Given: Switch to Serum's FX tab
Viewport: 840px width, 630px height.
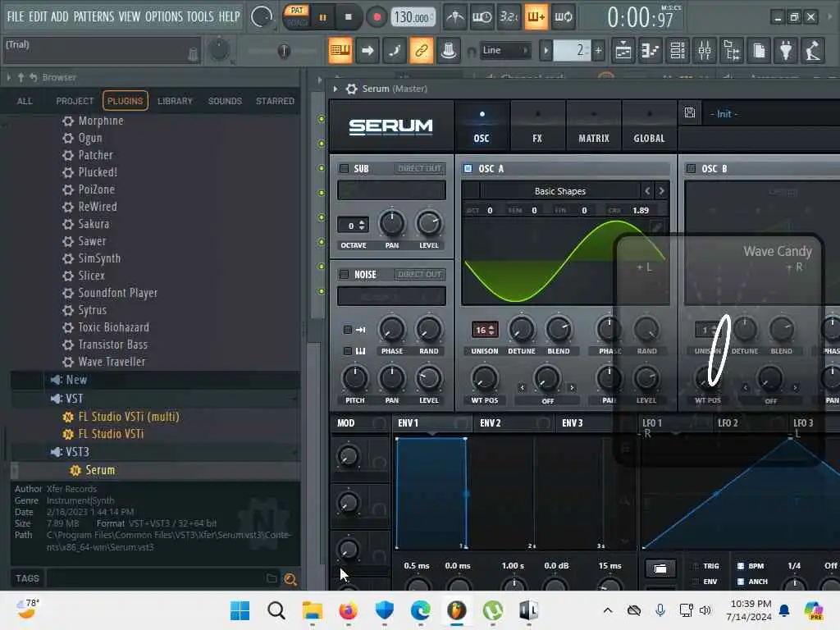Looking at the screenshot, I should pyautogui.click(x=537, y=127).
